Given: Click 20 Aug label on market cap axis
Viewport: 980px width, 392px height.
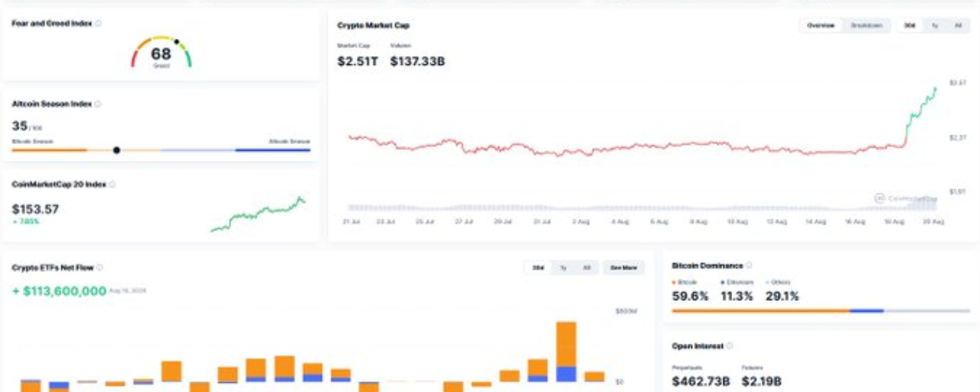Looking at the screenshot, I should 934,221.
